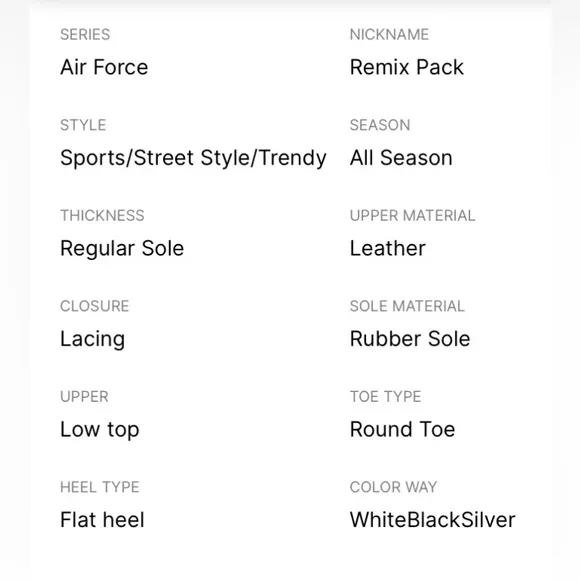Screen dimensions: 580x580
Task: Click the NICKNAME label
Action: [389, 35]
